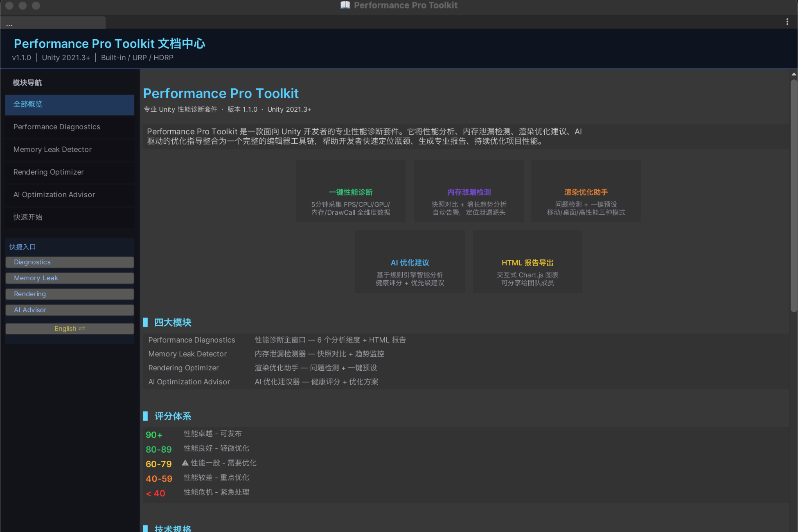
Task: Click the '< 40' score label
Action: 156,494
